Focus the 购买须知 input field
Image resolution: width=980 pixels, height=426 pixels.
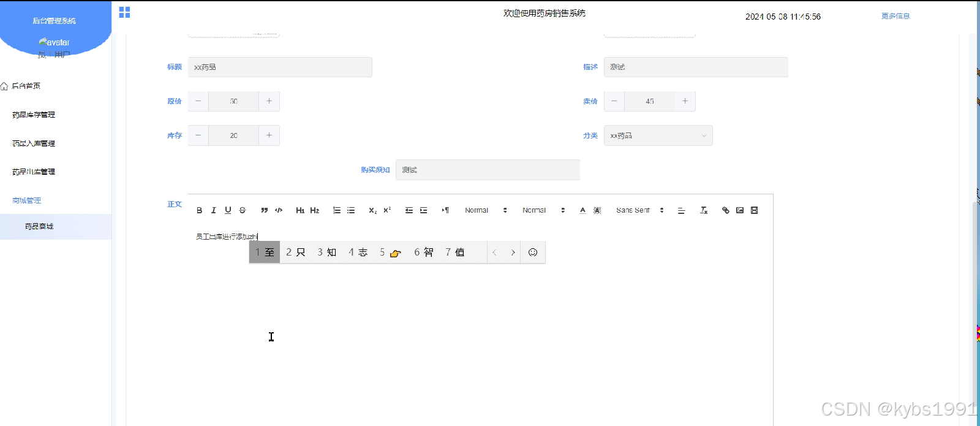point(488,170)
